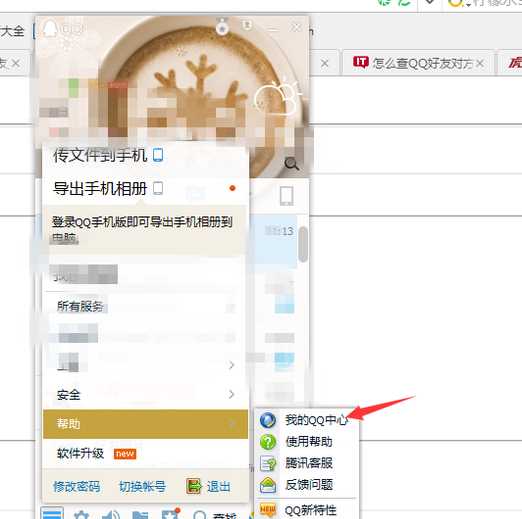This screenshot has width=522, height=519.
Task: Open the conversation row showing time 13
Action: click(273, 241)
